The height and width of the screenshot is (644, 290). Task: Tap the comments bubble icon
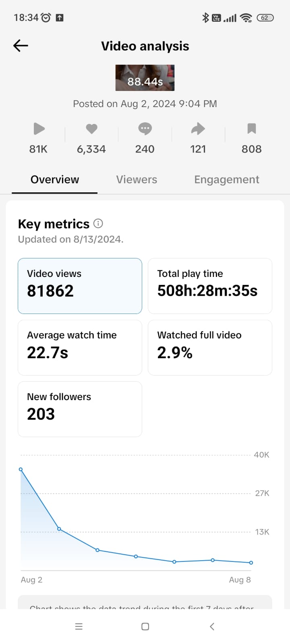pyautogui.click(x=145, y=129)
